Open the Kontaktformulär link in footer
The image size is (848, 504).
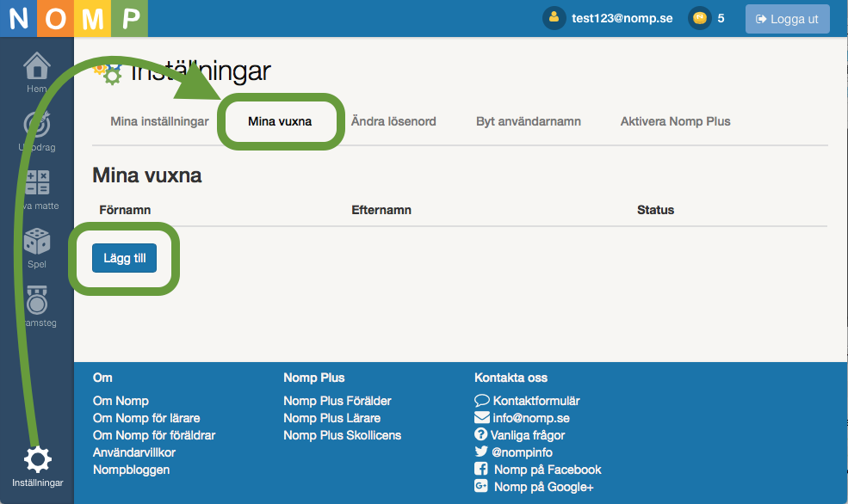point(535,401)
